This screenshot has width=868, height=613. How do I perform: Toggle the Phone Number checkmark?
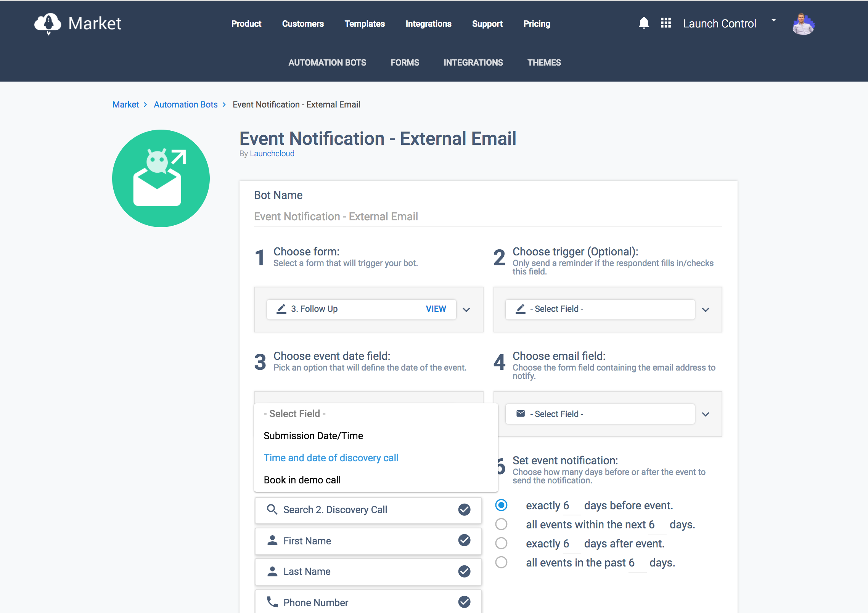point(464,602)
